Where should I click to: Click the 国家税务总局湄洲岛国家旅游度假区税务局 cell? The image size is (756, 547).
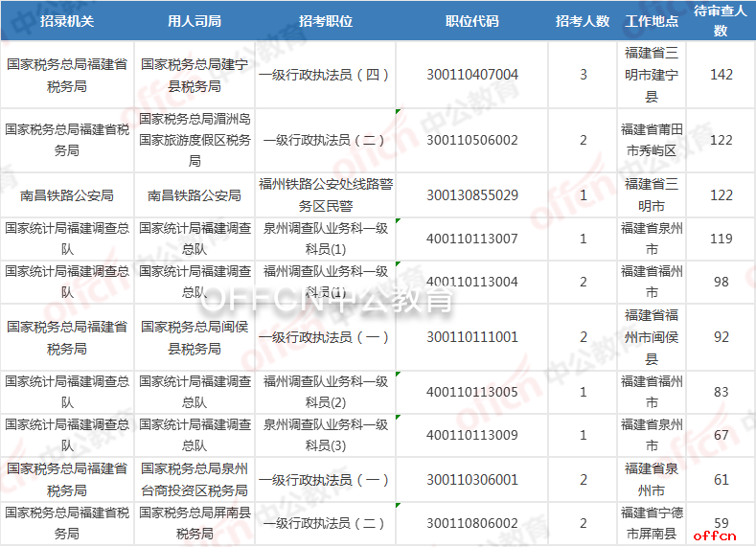[x=195, y=140]
